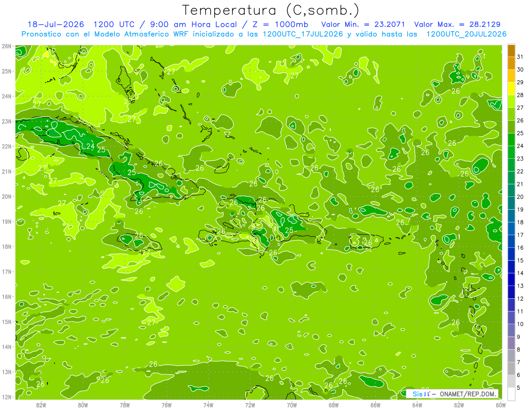This screenshot has height=411, width=532.
Task: Click the valid-until time '1200UTC_20JUL2026'
Action: tap(466, 34)
